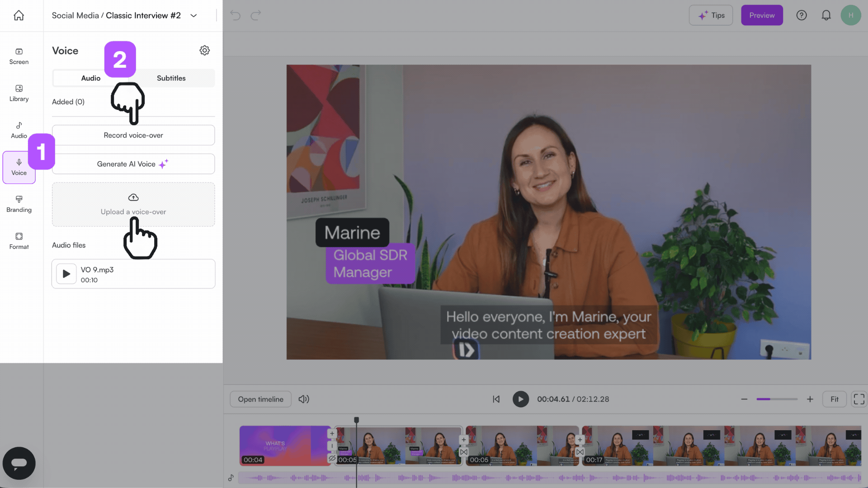Play the video from timeline controls
This screenshot has width=868, height=488.
(x=521, y=399)
